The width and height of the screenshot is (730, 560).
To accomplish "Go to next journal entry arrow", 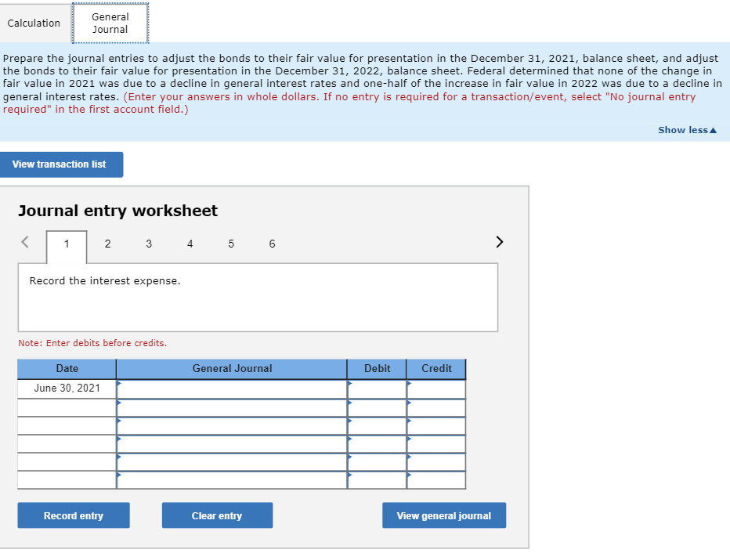I will coord(500,242).
